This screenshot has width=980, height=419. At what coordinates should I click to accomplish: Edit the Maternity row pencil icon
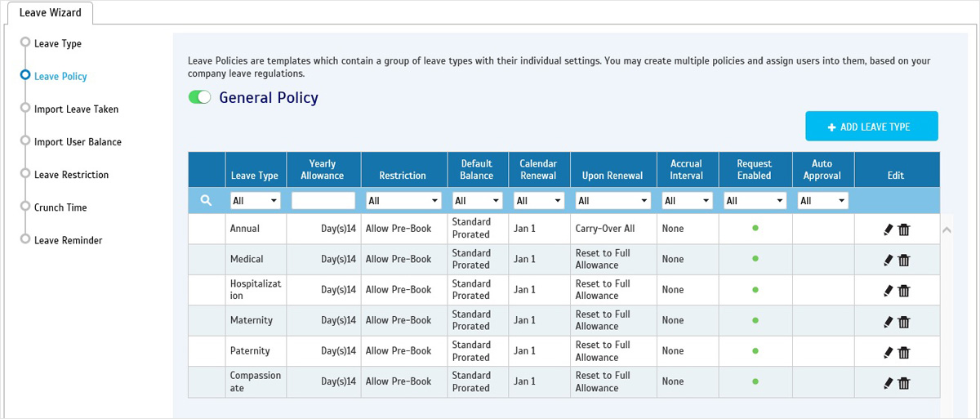point(889,321)
